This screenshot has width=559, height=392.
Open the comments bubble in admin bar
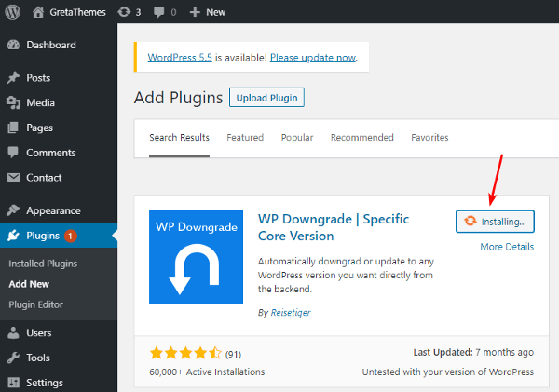(x=159, y=12)
